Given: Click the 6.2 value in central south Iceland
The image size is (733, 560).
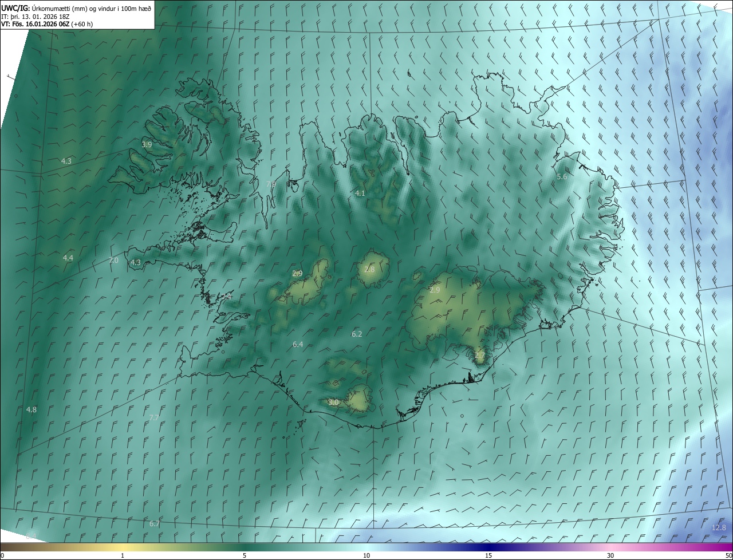Looking at the screenshot, I should pos(357,334).
